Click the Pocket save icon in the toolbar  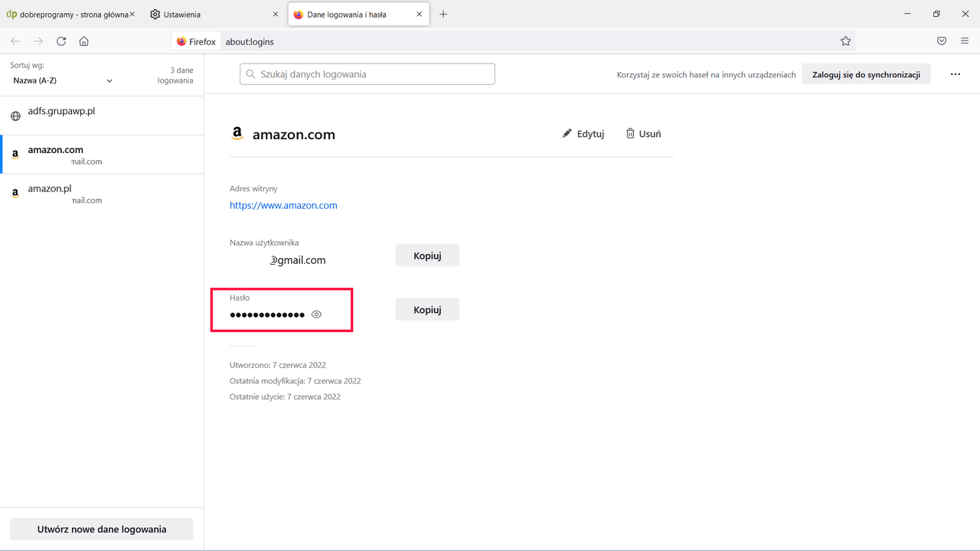pyautogui.click(x=942, y=41)
